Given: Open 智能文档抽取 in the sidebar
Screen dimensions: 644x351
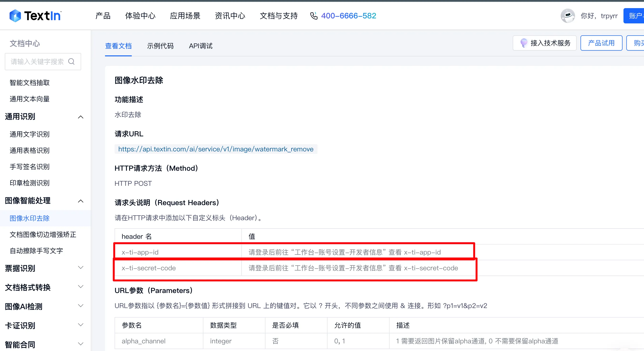Looking at the screenshot, I should coord(30,83).
